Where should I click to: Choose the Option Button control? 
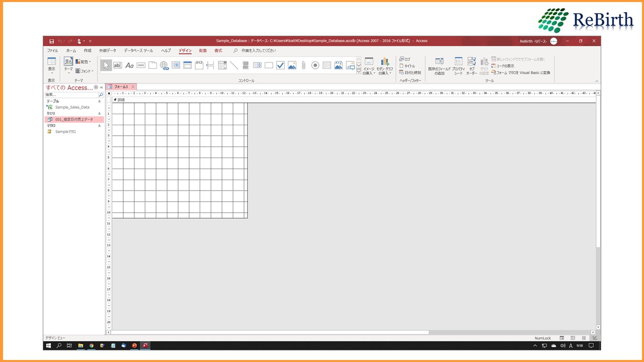315,65
